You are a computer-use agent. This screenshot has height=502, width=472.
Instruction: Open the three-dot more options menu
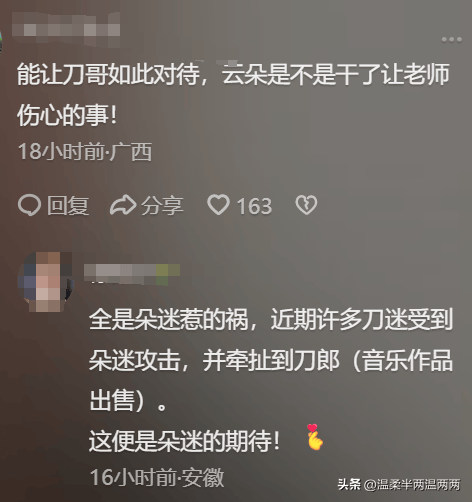tap(451, 40)
